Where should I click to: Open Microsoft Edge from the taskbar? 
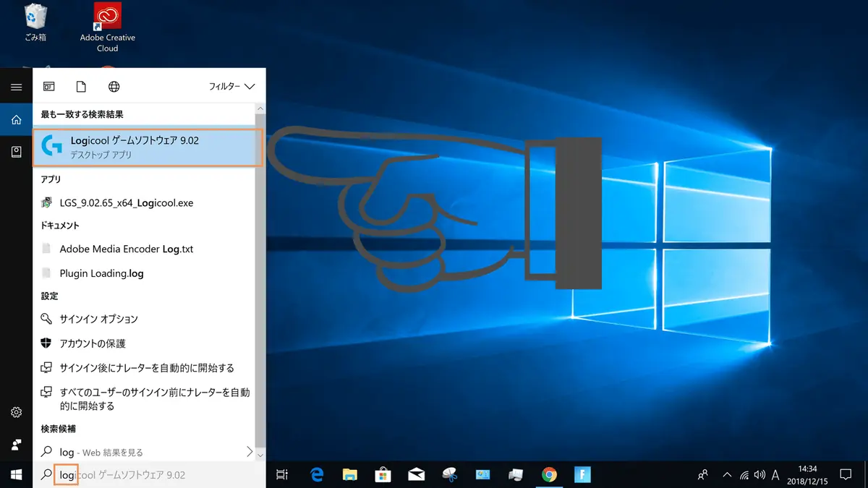click(316, 474)
